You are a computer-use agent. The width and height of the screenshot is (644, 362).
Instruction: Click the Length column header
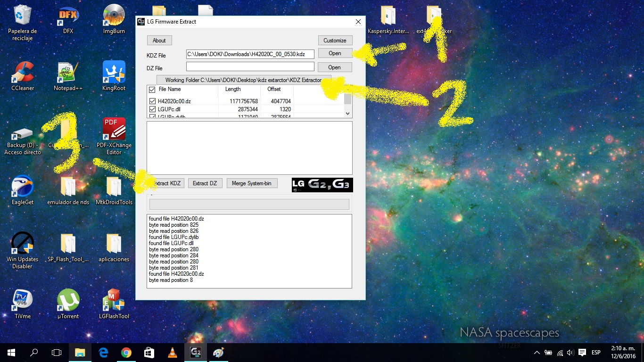[239, 90]
